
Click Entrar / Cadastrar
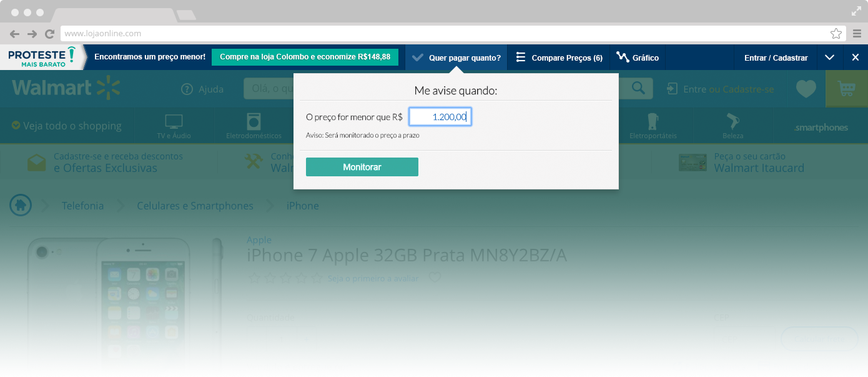tap(776, 58)
